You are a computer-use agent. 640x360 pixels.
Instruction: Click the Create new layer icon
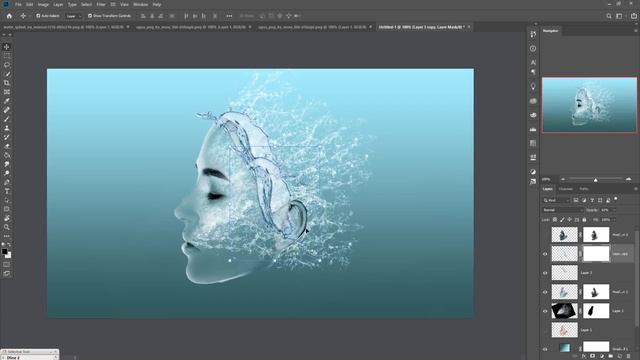pos(620,356)
